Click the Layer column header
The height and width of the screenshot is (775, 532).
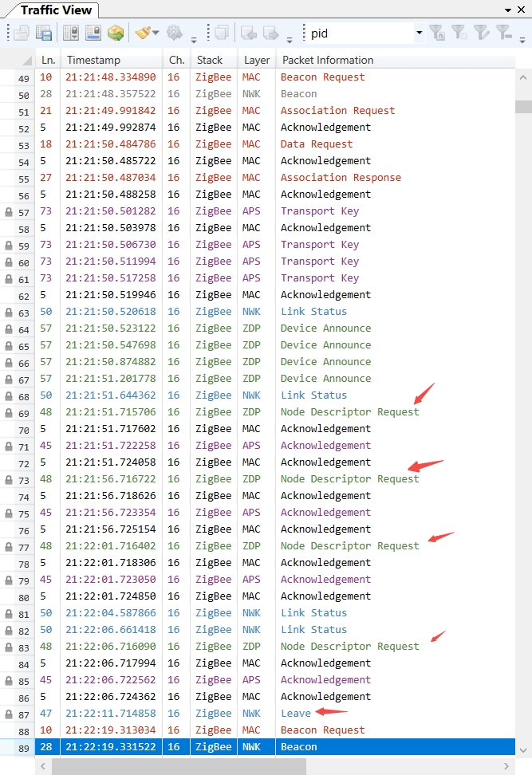click(257, 60)
